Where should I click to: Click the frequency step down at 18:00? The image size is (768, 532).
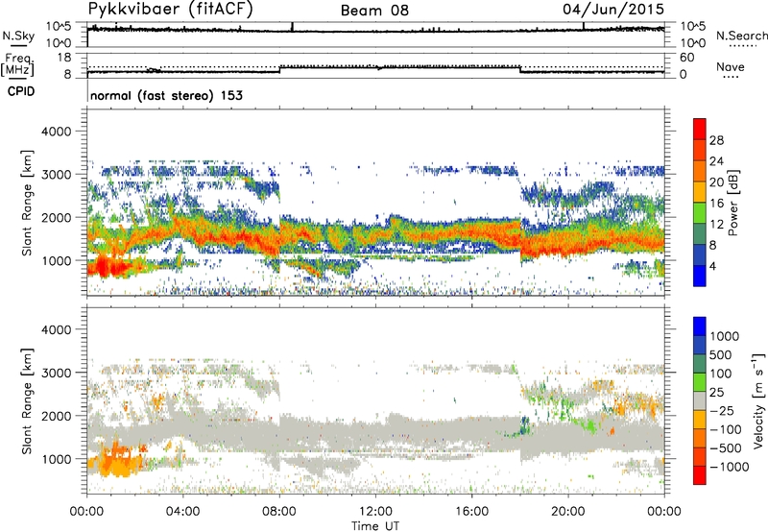click(520, 69)
